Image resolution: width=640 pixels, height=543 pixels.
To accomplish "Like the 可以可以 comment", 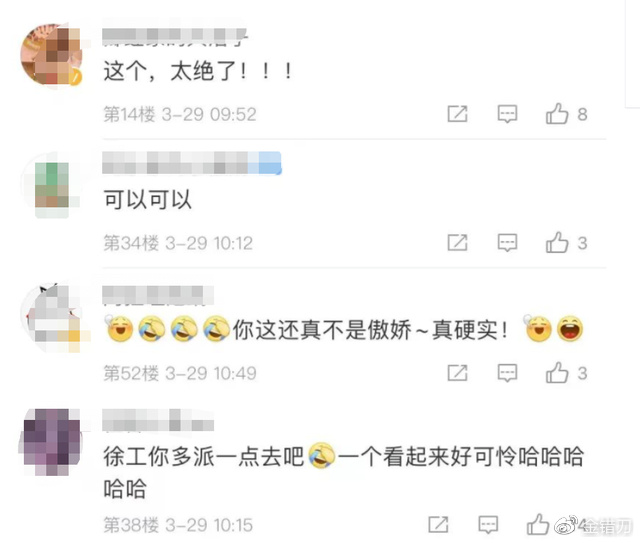I will pos(557,243).
